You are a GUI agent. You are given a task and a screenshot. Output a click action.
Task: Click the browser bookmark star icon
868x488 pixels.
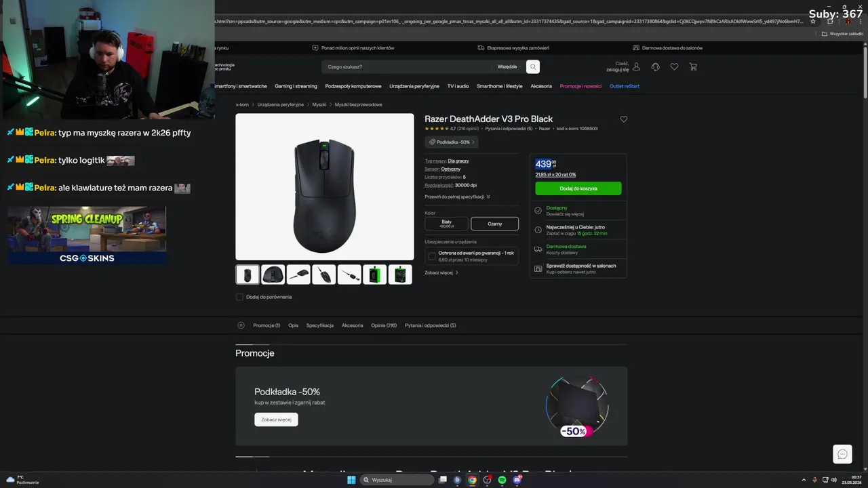click(x=813, y=21)
